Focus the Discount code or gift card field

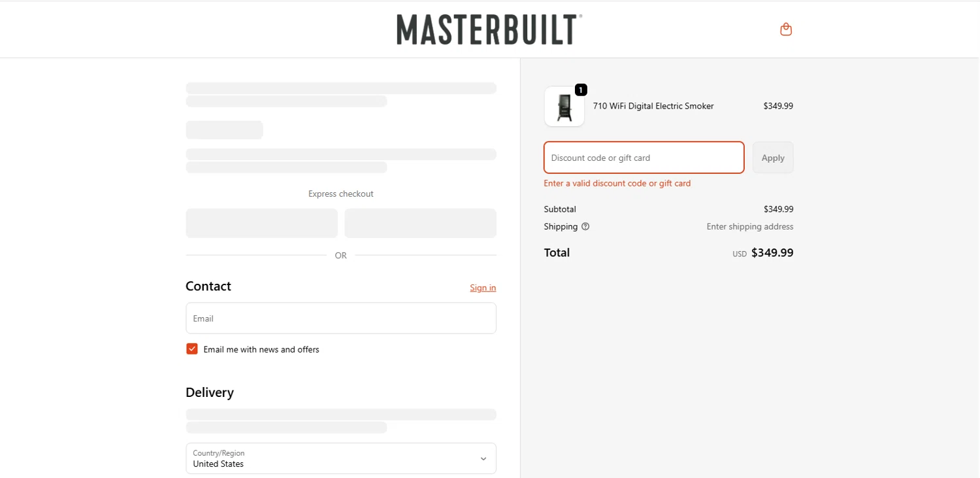(x=644, y=158)
